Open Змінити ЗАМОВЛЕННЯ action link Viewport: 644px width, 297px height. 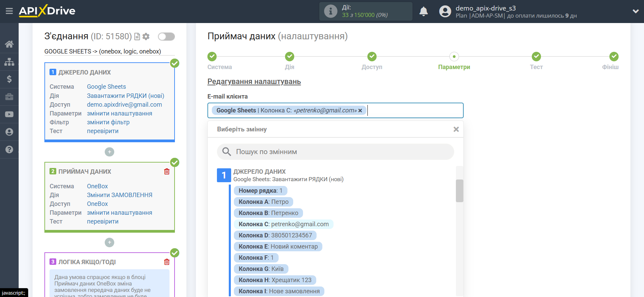pyautogui.click(x=119, y=195)
